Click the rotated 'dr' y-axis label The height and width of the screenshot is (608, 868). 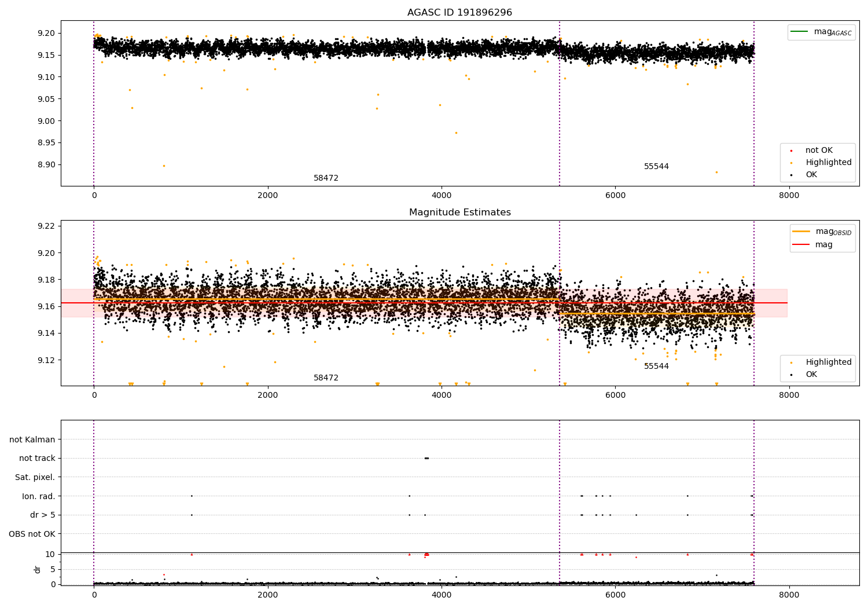(38, 569)
